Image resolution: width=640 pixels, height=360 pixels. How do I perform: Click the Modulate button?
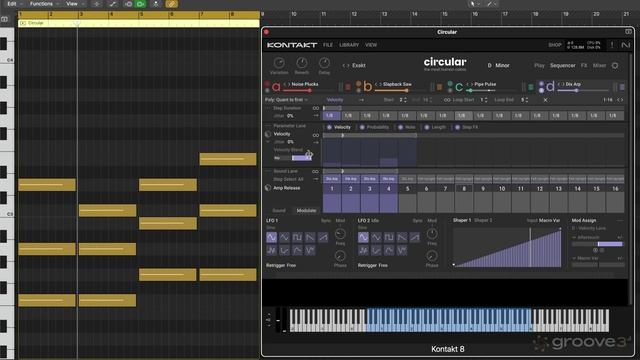point(307,211)
